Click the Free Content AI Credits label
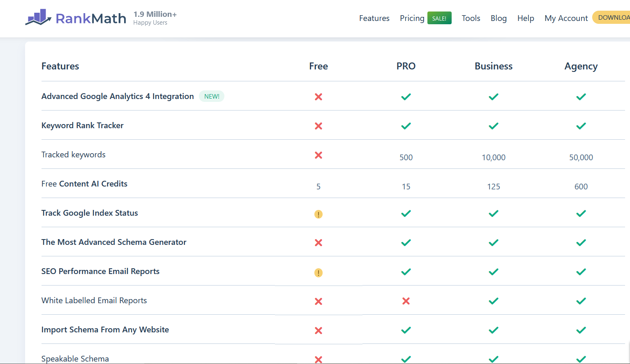The image size is (630, 364). 84,184
